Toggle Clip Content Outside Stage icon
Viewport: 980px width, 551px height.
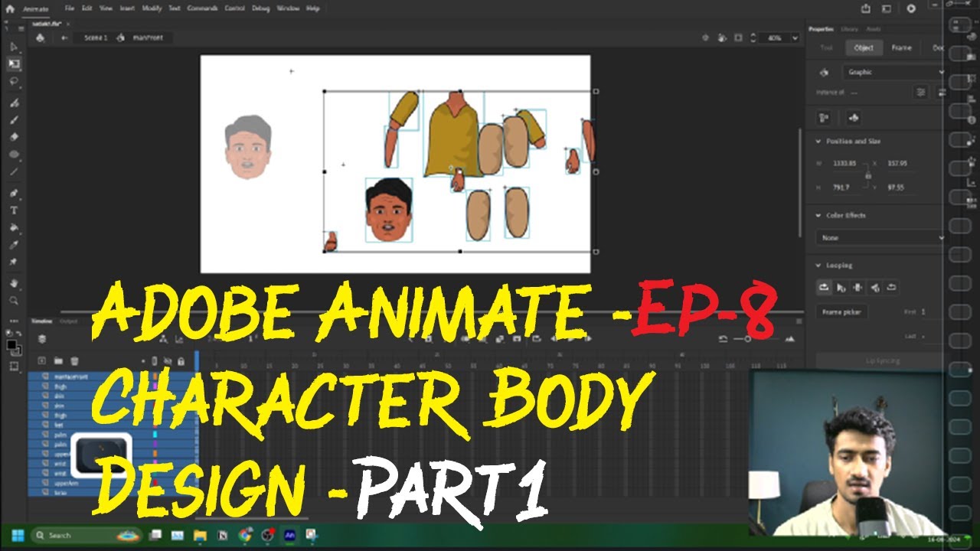pyautogui.click(x=740, y=37)
